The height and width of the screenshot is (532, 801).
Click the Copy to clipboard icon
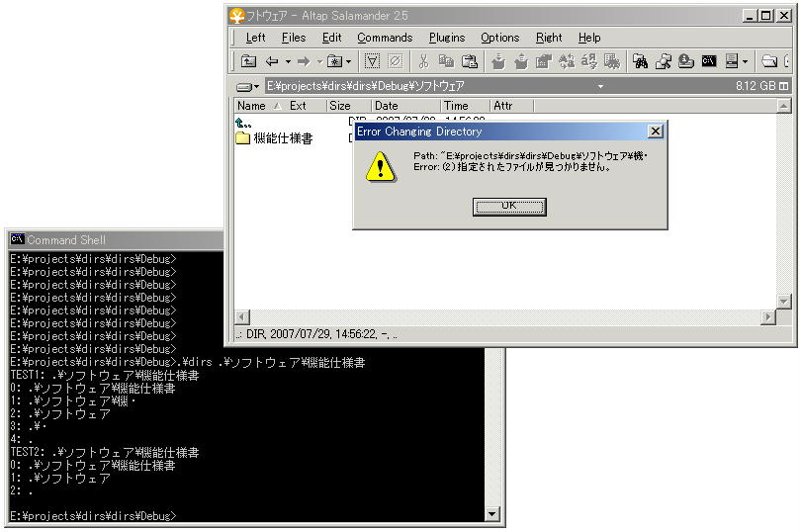pos(446,62)
